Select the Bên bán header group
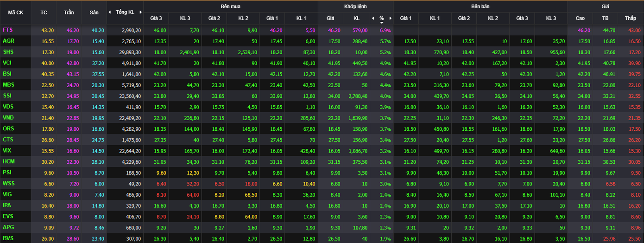 click(480, 6)
